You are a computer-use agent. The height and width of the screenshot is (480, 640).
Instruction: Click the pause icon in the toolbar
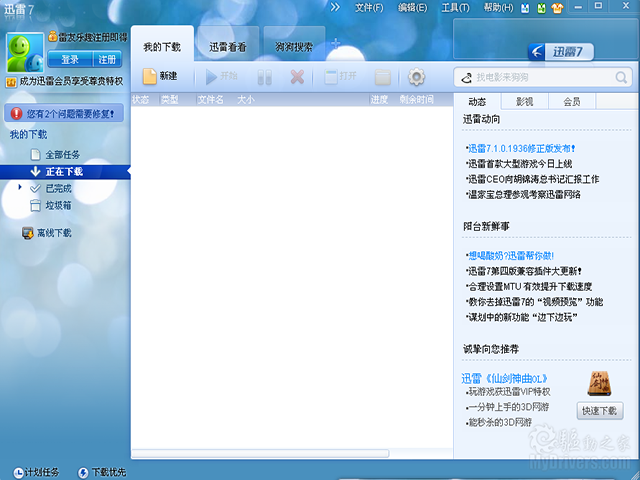[264, 76]
